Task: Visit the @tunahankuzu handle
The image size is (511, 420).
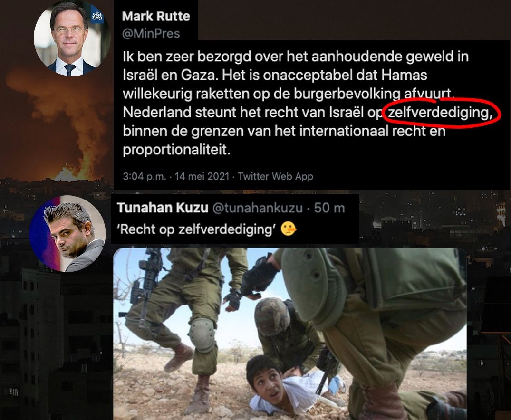Action: (x=258, y=208)
